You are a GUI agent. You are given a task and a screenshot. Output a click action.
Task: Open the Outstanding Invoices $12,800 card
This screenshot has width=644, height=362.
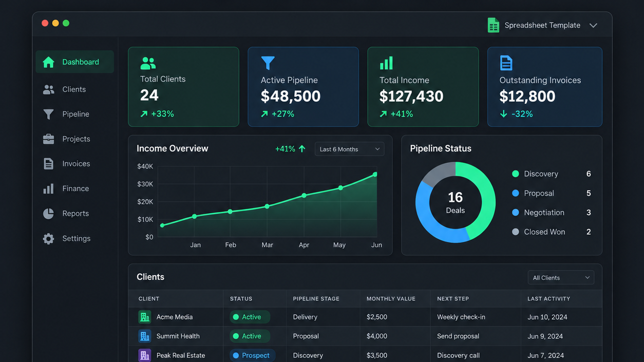544,87
